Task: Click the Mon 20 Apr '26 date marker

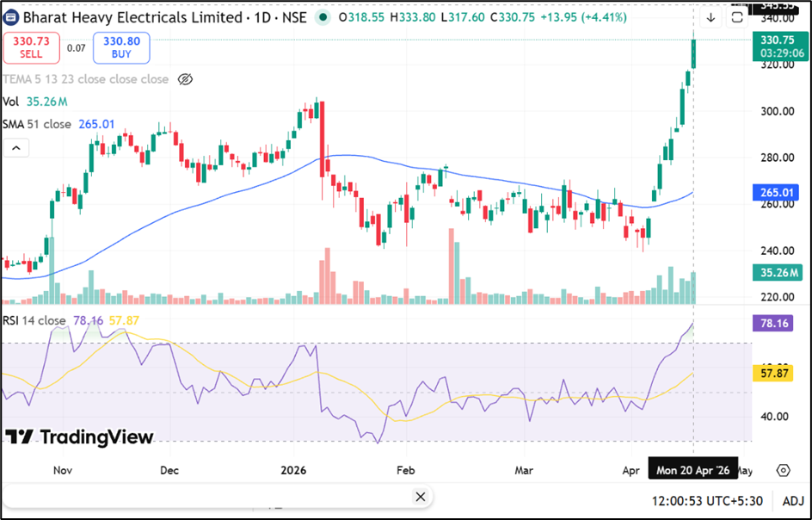Action: click(692, 470)
